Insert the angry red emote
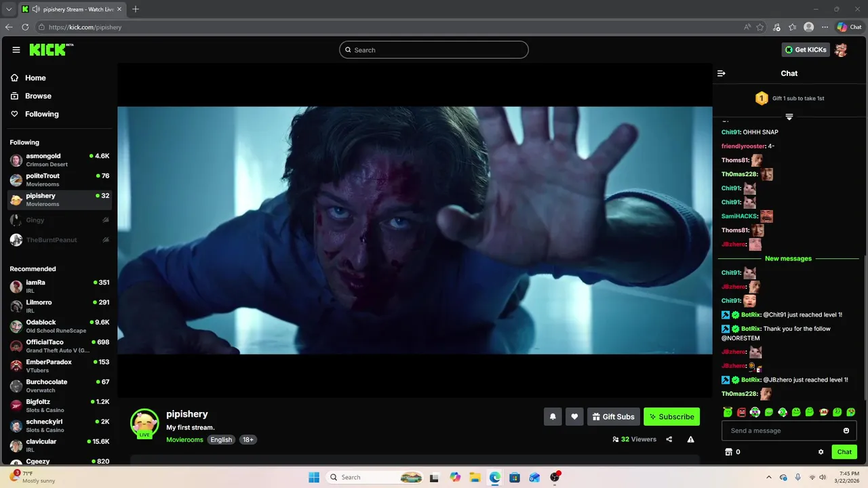Image resolution: width=868 pixels, height=488 pixels. [741, 412]
